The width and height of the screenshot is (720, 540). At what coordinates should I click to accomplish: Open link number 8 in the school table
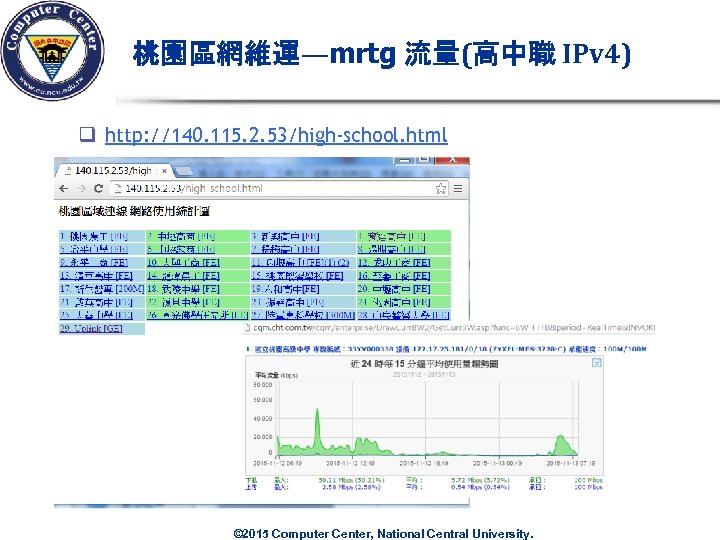click(391, 249)
